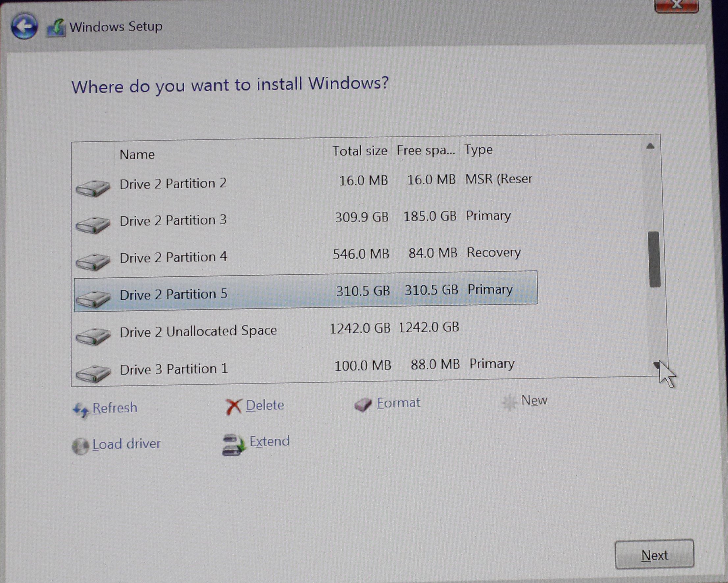Click the 84.0 MB free space cell
Image resolution: width=728 pixels, height=583 pixels.
coord(433,253)
